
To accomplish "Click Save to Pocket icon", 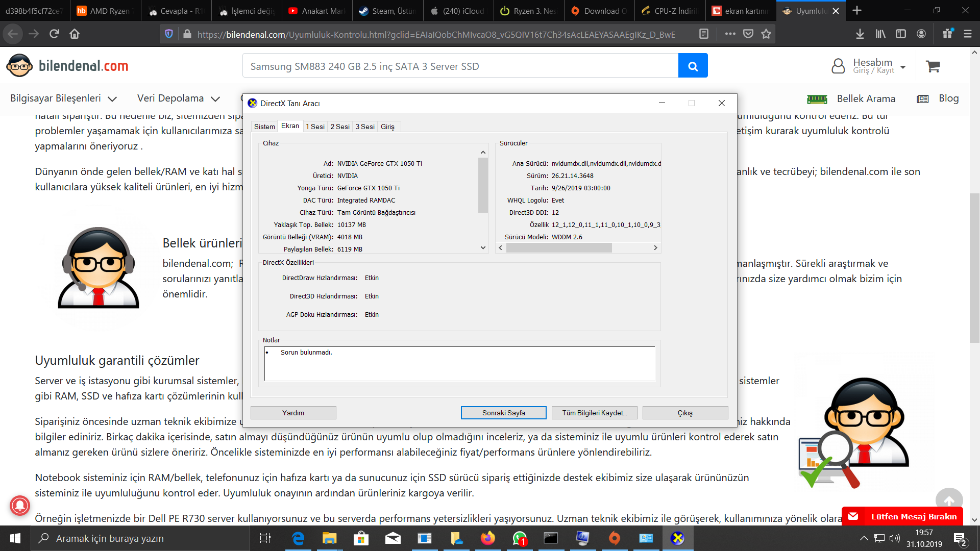I will coord(748,34).
